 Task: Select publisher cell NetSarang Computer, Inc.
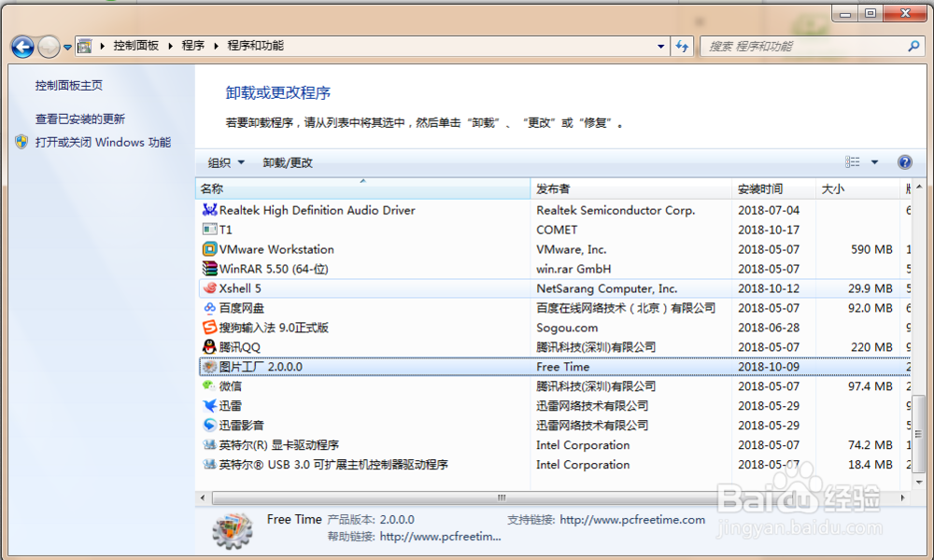point(606,288)
